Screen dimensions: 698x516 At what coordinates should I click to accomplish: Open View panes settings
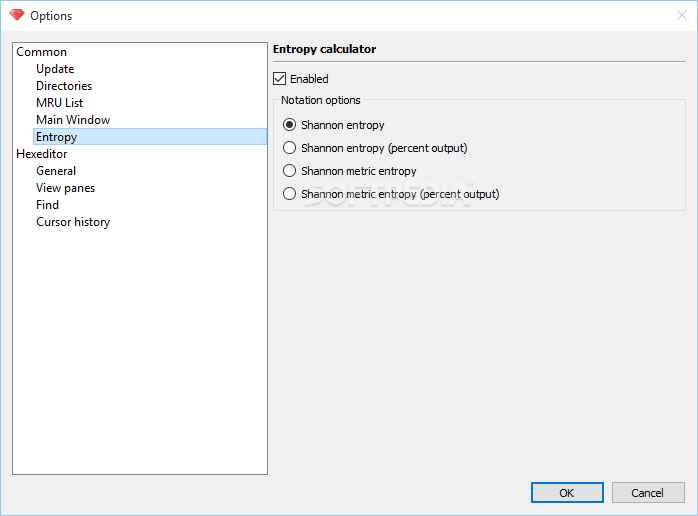point(65,188)
